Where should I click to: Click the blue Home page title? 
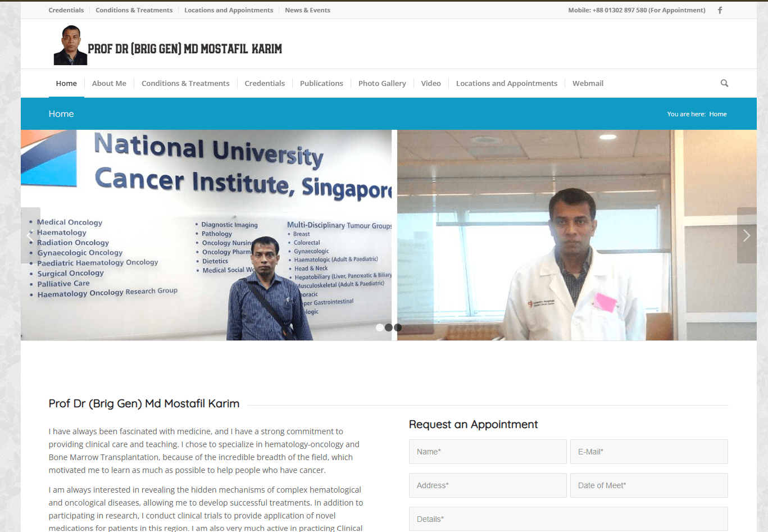coord(61,114)
